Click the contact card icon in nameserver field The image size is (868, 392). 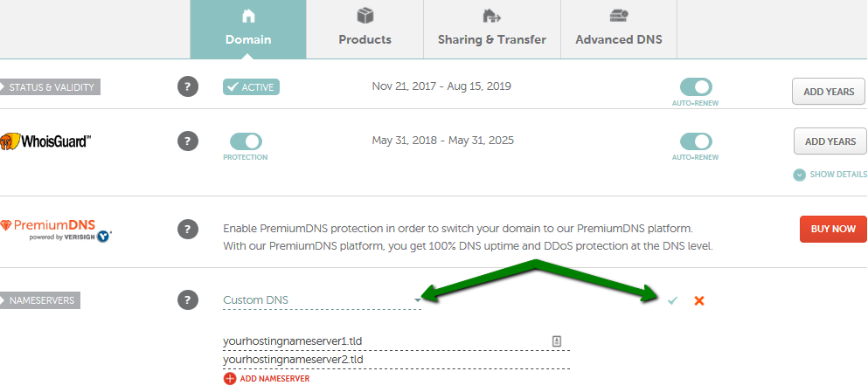pos(557,340)
